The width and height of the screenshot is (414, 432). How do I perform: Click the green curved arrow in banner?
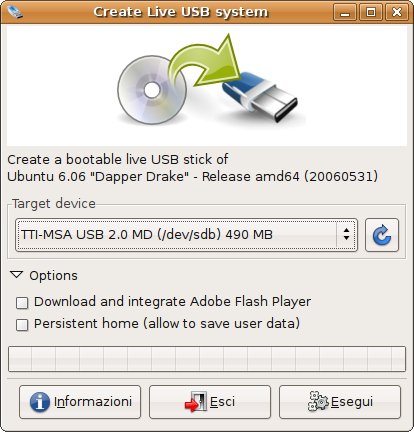[207, 61]
